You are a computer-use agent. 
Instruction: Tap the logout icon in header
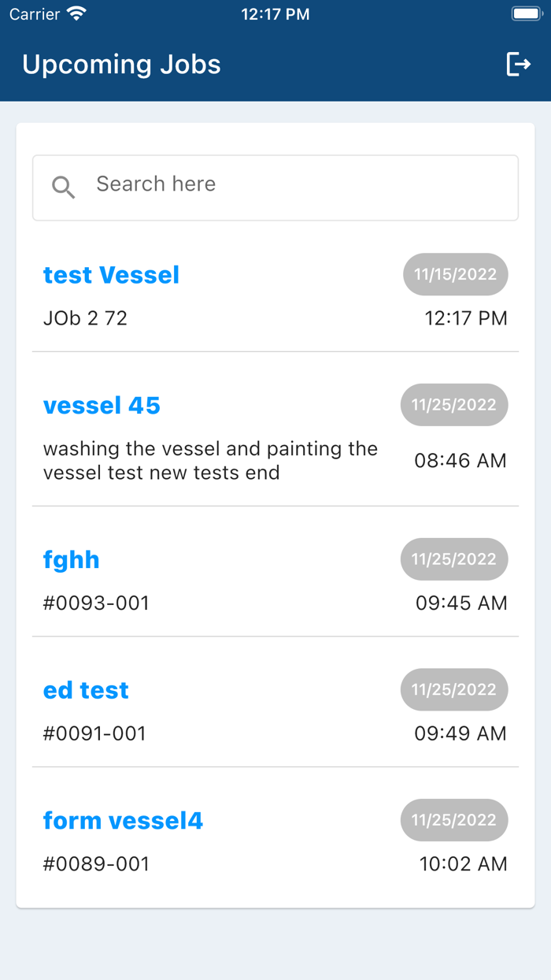tap(518, 64)
